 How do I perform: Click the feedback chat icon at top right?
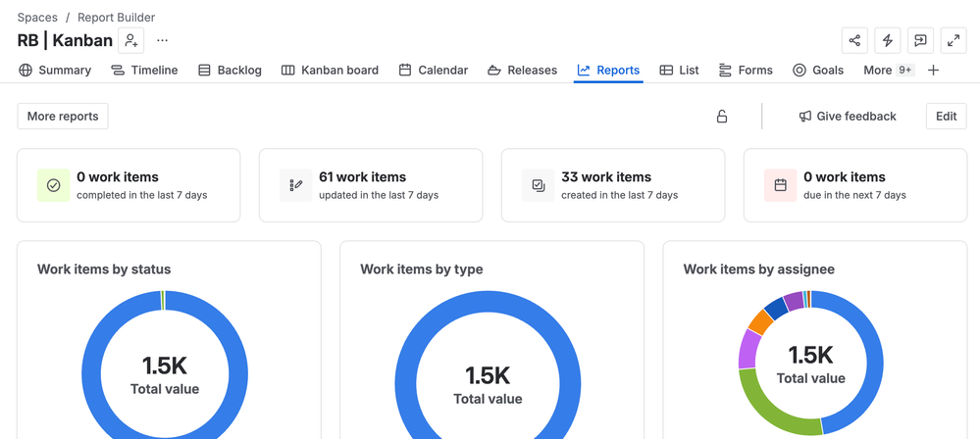click(920, 40)
